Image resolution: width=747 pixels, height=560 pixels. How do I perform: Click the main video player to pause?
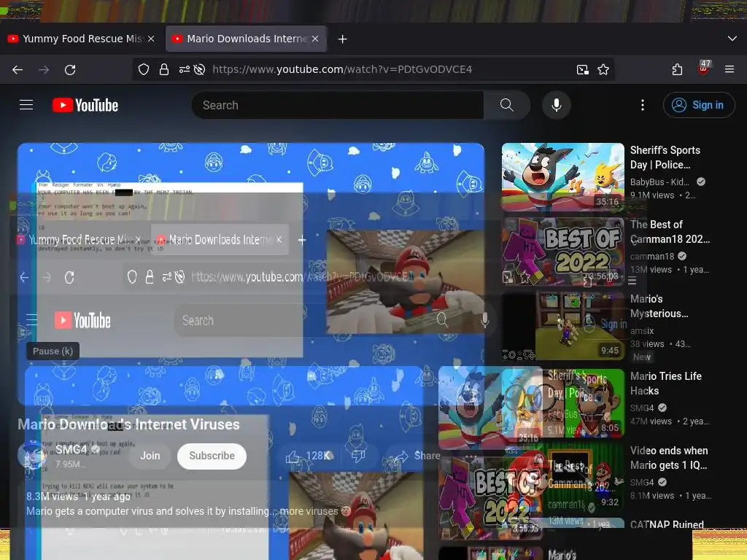[251, 274]
